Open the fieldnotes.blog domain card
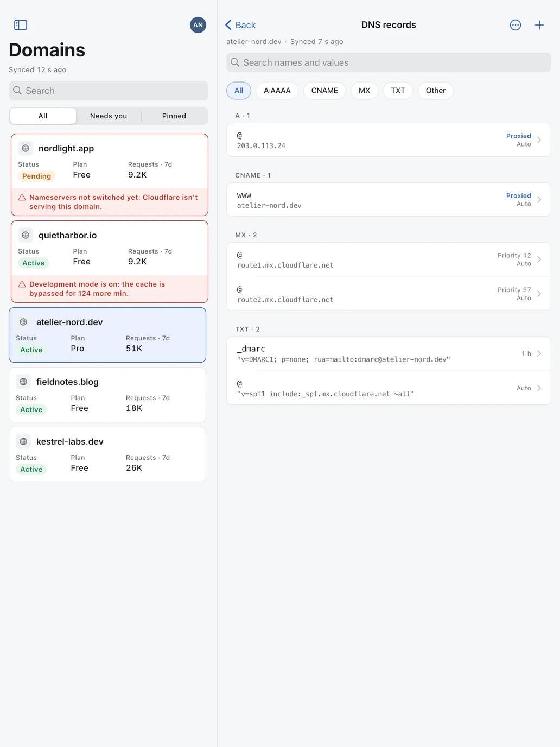 tap(107, 395)
